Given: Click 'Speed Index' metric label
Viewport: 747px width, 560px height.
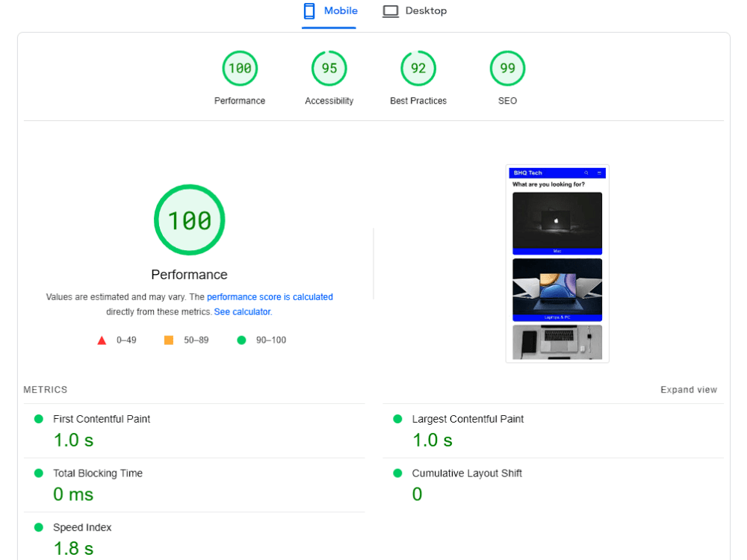Looking at the screenshot, I should tap(82, 528).
